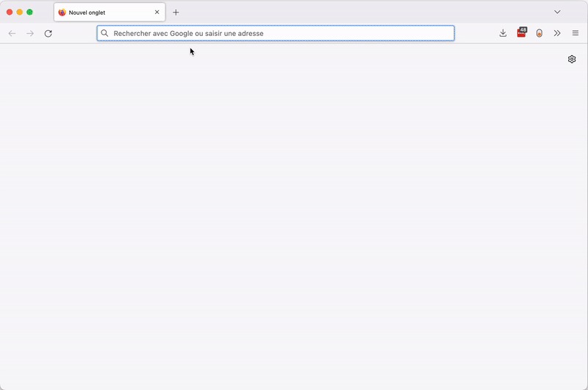Click the search magnifier in address bar
Screen dimensions: 588x390
point(104,33)
